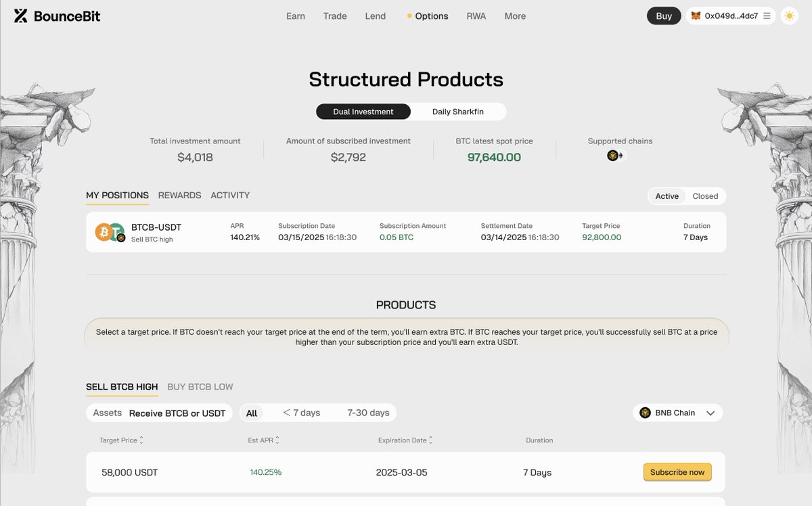812x506 pixels.
Task: Click the BTCB-USDT position coin icons
Action: (110, 232)
